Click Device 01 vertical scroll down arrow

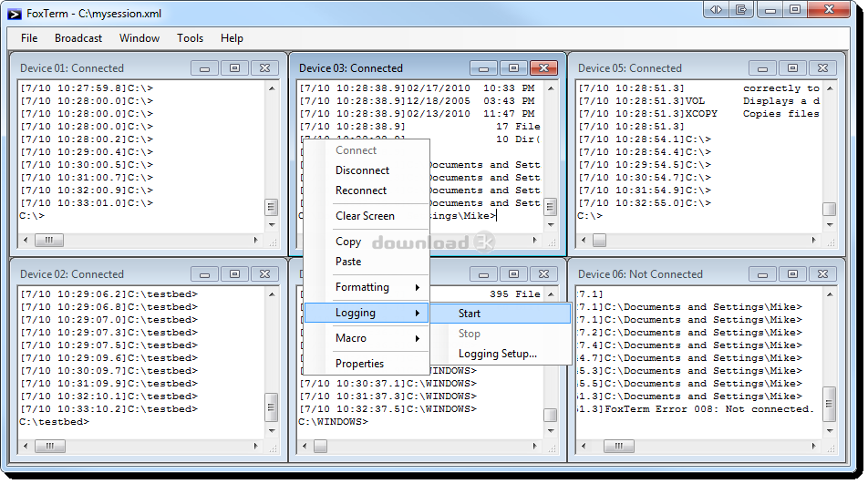[272, 225]
